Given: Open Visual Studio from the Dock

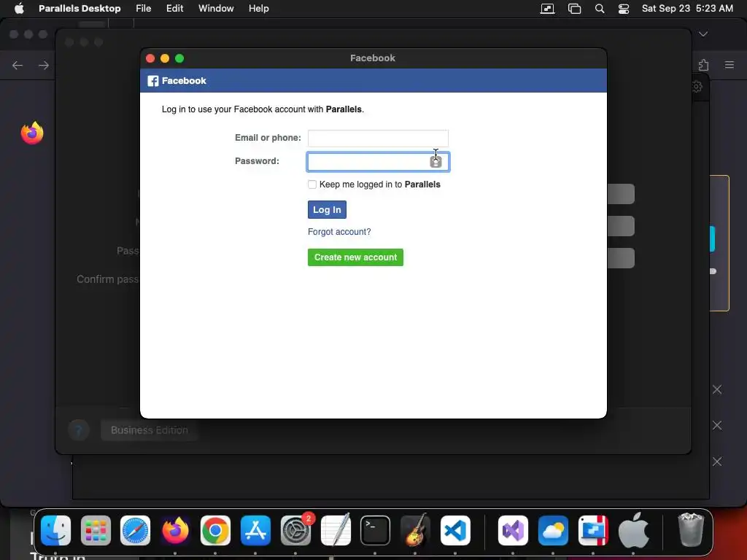Looking at the screenshot, I should click(513, 531).
